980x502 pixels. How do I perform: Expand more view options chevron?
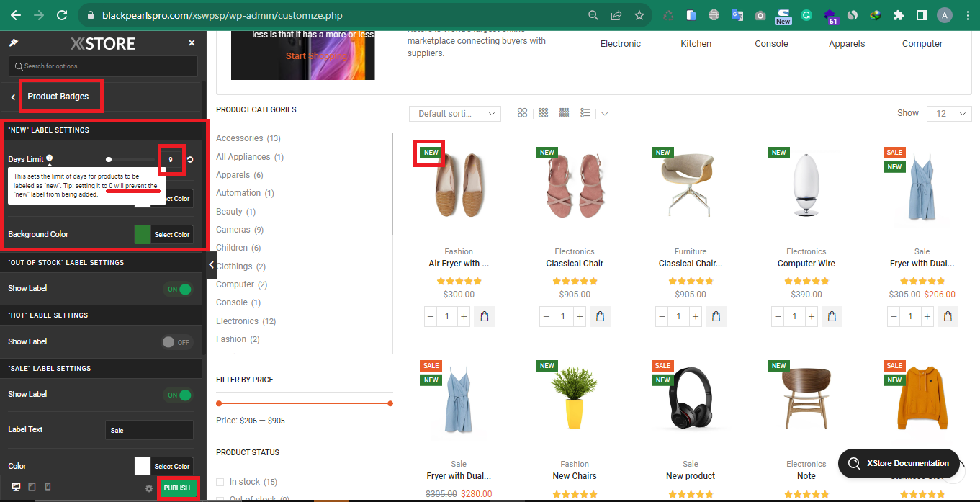point(604,114)
